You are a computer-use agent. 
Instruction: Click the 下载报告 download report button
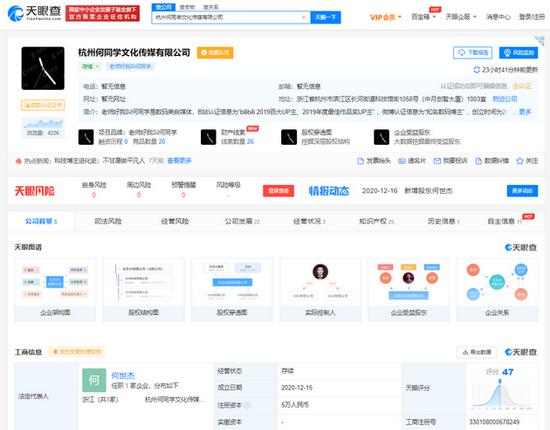[x=472, y=53]
